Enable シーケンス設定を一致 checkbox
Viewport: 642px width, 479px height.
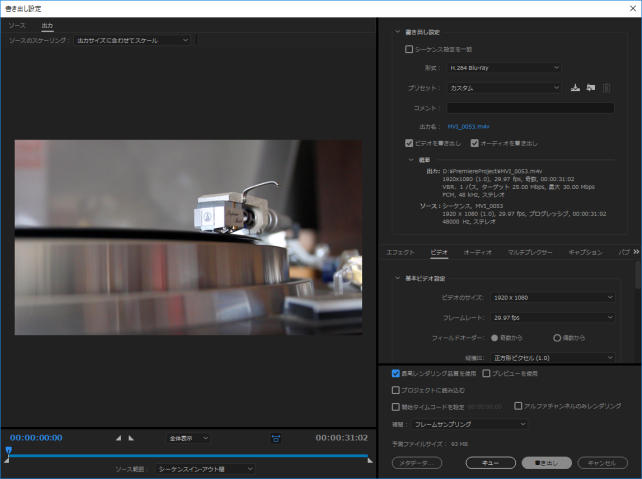pyautogui.click(x=408, y=48)
